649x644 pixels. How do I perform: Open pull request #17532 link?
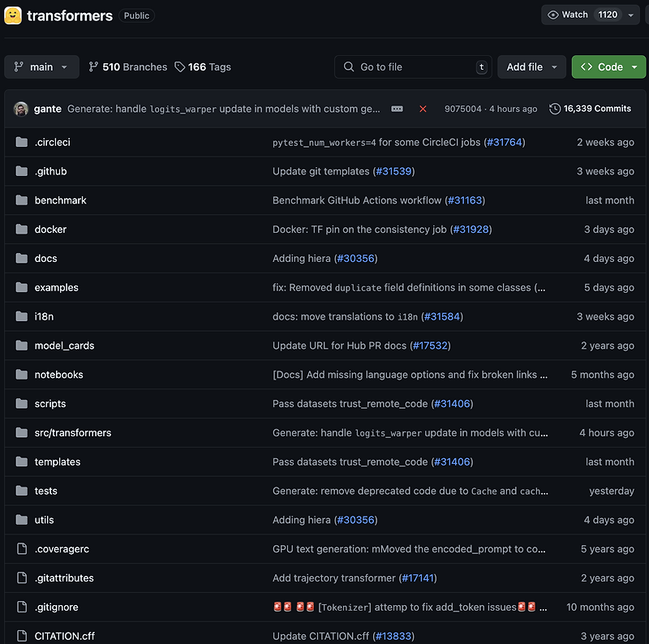(431, 346)
